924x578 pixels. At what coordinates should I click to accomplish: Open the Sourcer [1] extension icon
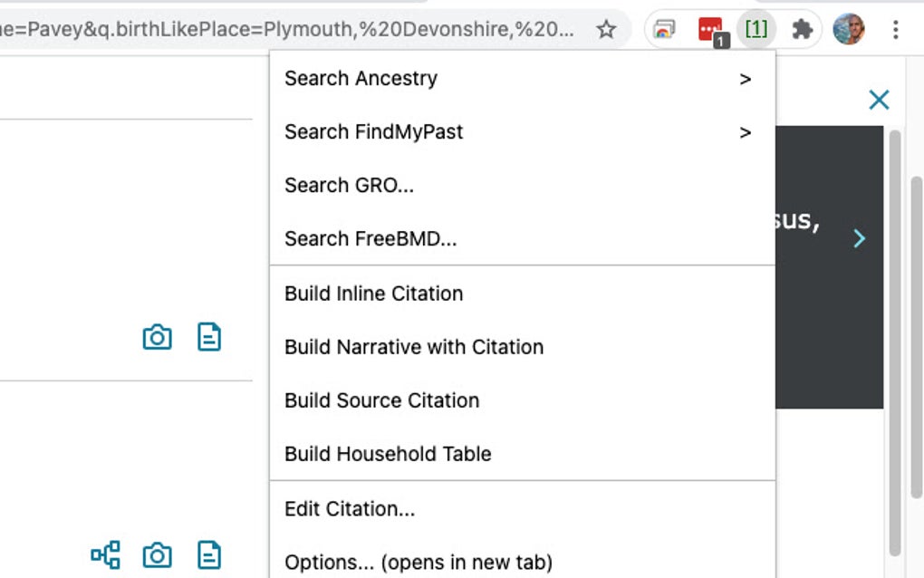pos(756,28)
